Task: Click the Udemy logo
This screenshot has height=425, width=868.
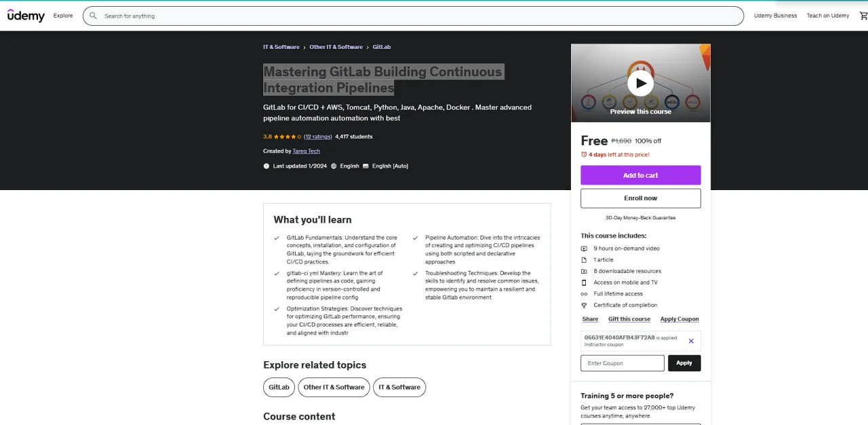Action: (x=26, y=16)
